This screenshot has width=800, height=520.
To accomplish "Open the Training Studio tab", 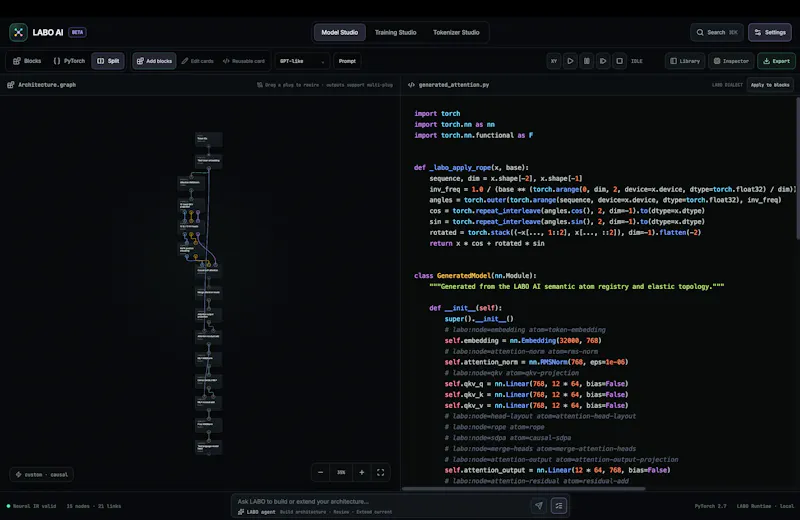I will click(x=395, y=32).
